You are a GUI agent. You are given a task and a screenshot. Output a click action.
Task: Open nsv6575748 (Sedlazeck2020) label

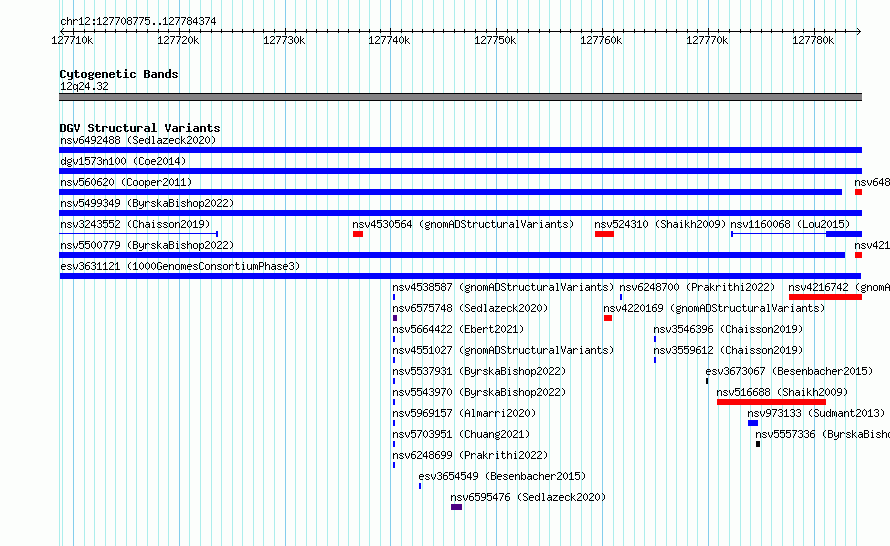pyautogui.click(x=470, y=308)
